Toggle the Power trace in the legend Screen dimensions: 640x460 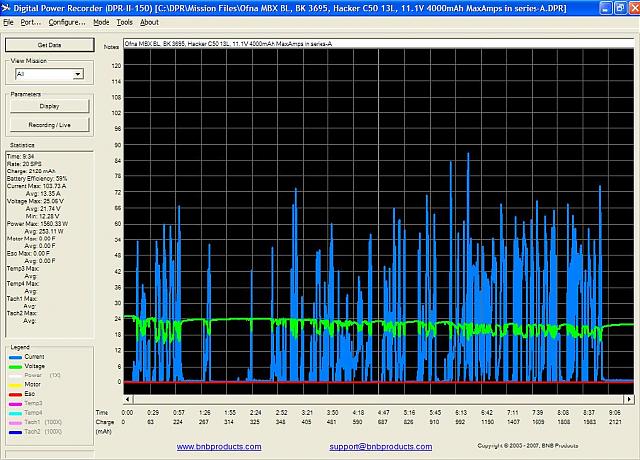point(33,374)
